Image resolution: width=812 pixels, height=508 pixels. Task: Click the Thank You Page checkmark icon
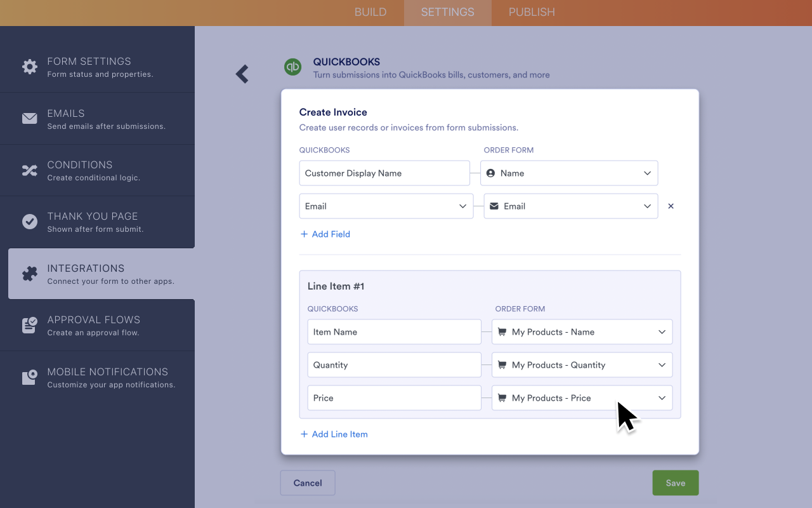click(30, 222)
